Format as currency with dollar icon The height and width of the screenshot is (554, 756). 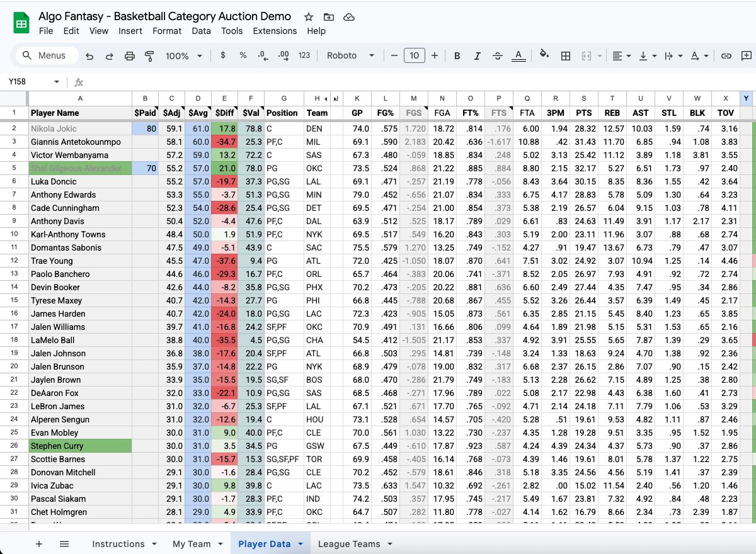(x=223, y=55)
